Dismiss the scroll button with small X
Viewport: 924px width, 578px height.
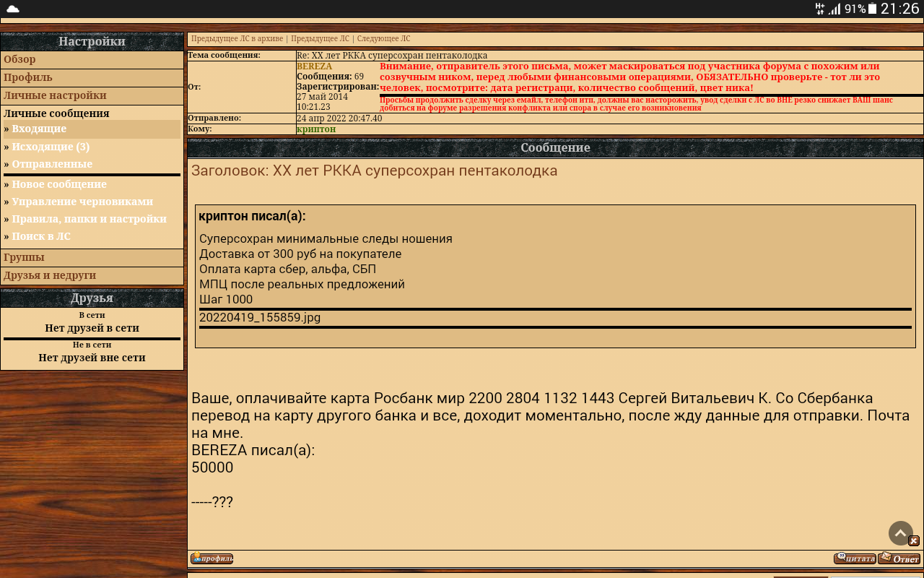tap(914, 540)
